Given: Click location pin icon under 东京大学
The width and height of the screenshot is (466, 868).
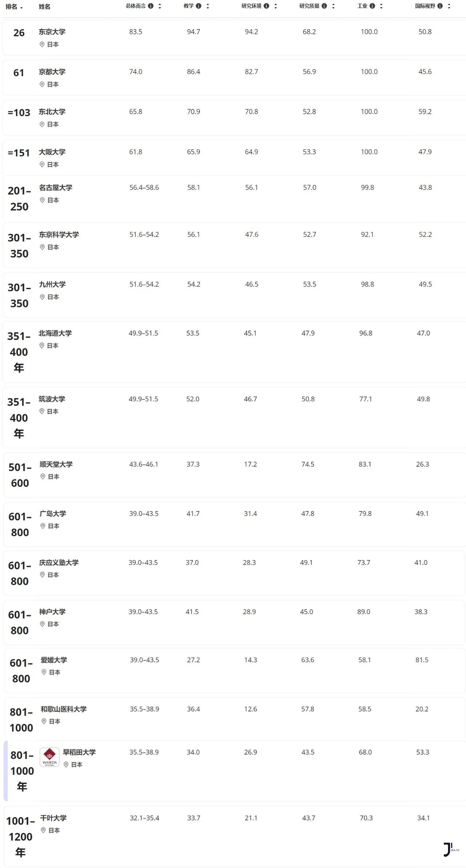Looking at the screenshot, I should pos(42,44).
